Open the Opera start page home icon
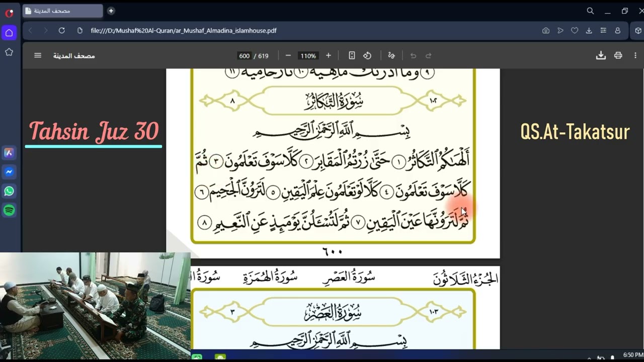 tap(9, 33)
